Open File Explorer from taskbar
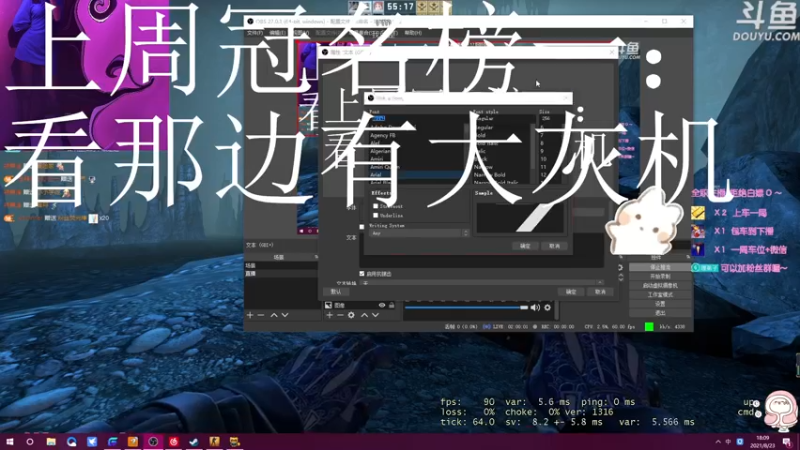 pyautogui.click(x=51, y=442)
